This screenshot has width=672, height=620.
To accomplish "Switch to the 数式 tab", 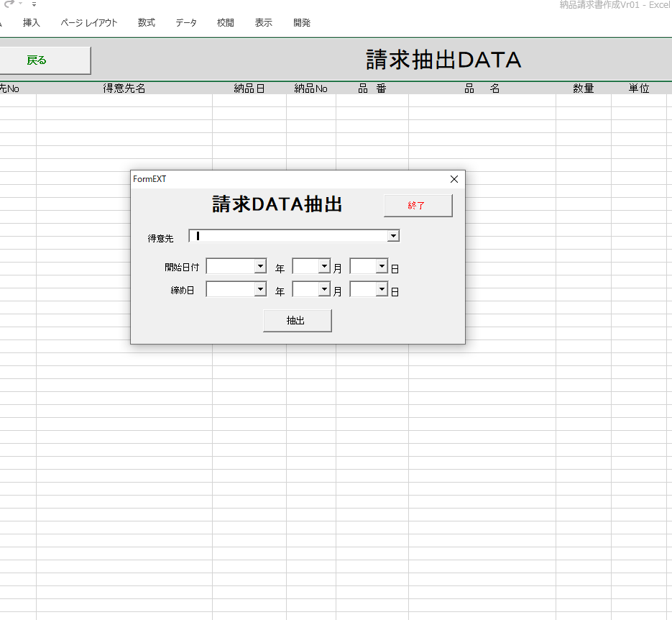I will (x=146, y=23).
